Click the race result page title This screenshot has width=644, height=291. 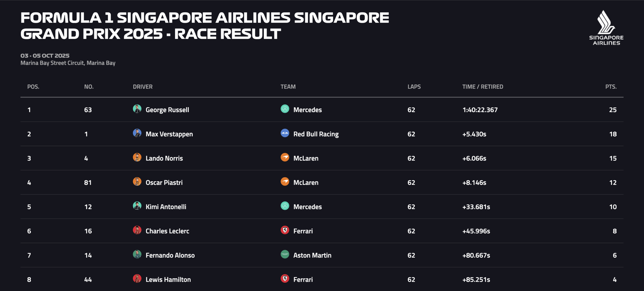(x=205, y=26)
